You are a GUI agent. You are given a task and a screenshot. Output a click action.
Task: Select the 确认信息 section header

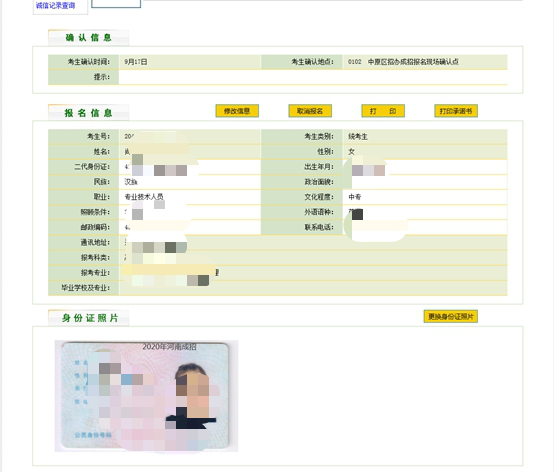coord(88,37)
